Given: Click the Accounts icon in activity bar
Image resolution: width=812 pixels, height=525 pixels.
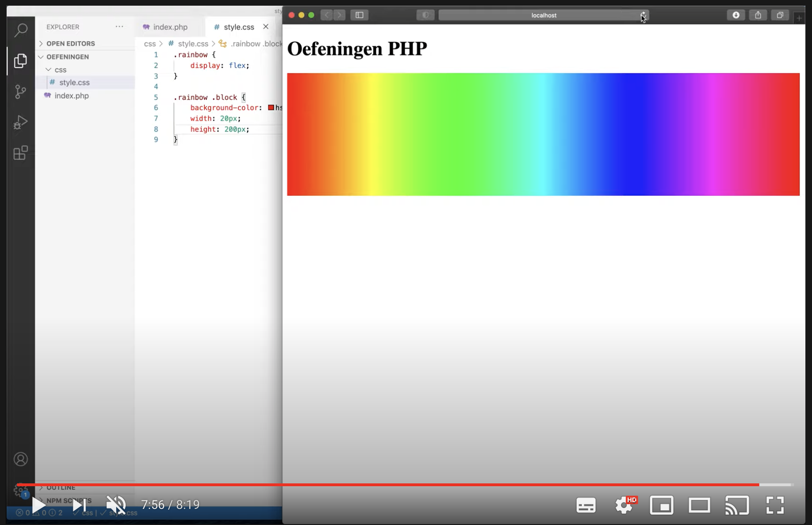Looking at the screenshot, I should (21, 459).
